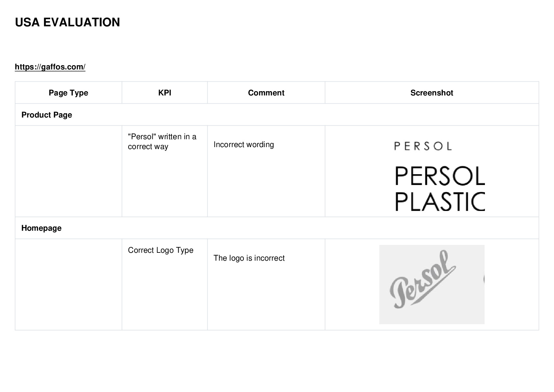Open the https://gaffos.com/ link
The height and width of the screenshot is (392, 554).
click(x=50, y=67)
